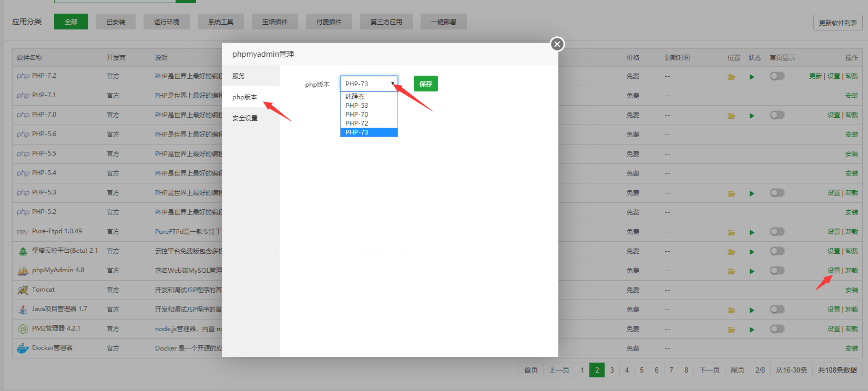
Task: Click play status icon for PHP-7.0
Action: (x=752, y=116)
